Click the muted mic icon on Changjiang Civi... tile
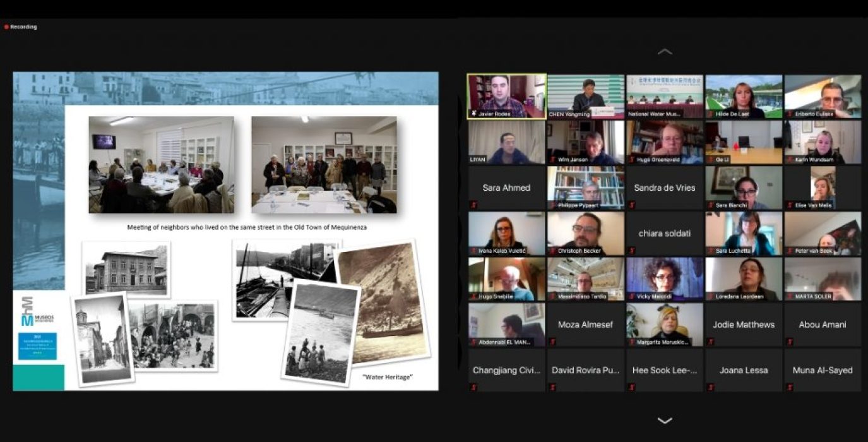Image resolution: width=868 pixels, height=442 pixels. [x=473, y=387]
